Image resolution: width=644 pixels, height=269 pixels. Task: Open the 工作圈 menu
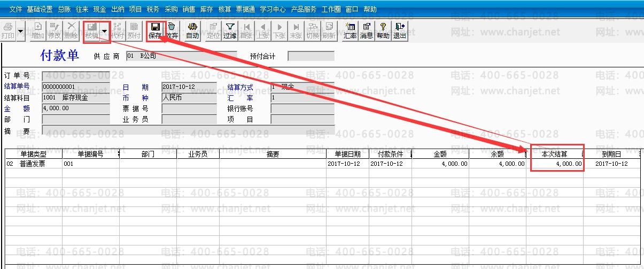click(331, 9)
